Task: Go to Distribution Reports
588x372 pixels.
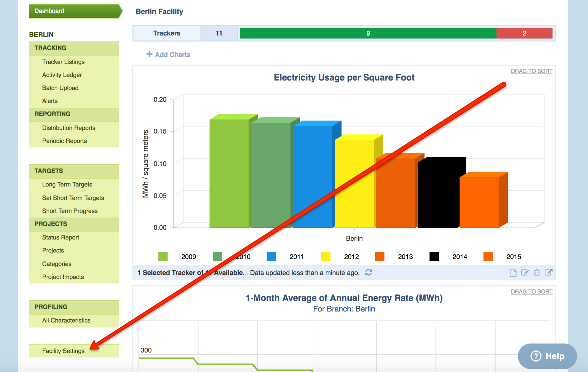Action: 68,128
